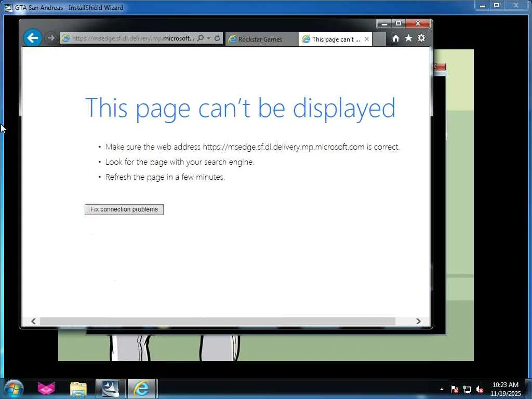Click the horizontal scrollbar thumb
This screenshot has width=532, height=399.
click(218, 321)
